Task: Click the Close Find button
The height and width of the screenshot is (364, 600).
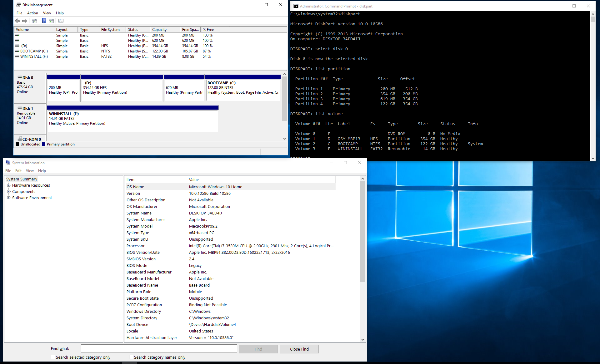Action: coord(299,349)
